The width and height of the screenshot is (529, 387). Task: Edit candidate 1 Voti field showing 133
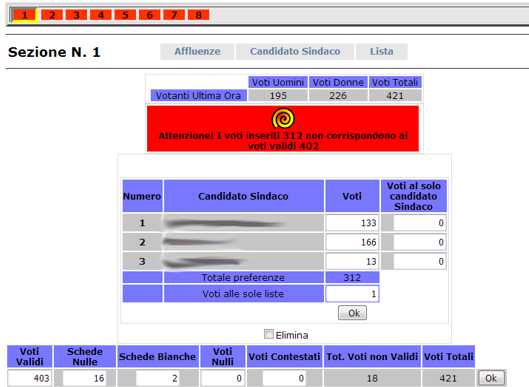coord(352,223)
